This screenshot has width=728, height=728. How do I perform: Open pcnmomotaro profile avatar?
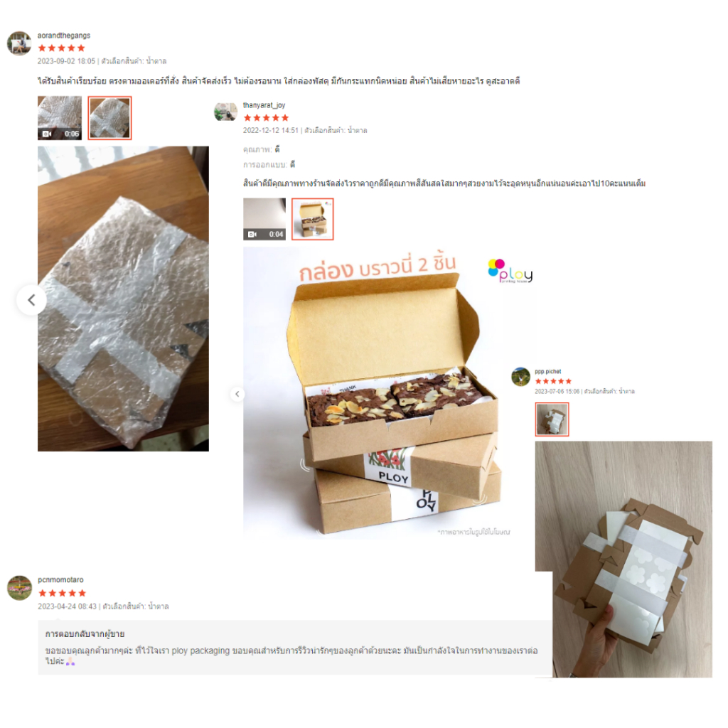pyautogui.click(x=19, y=588)
